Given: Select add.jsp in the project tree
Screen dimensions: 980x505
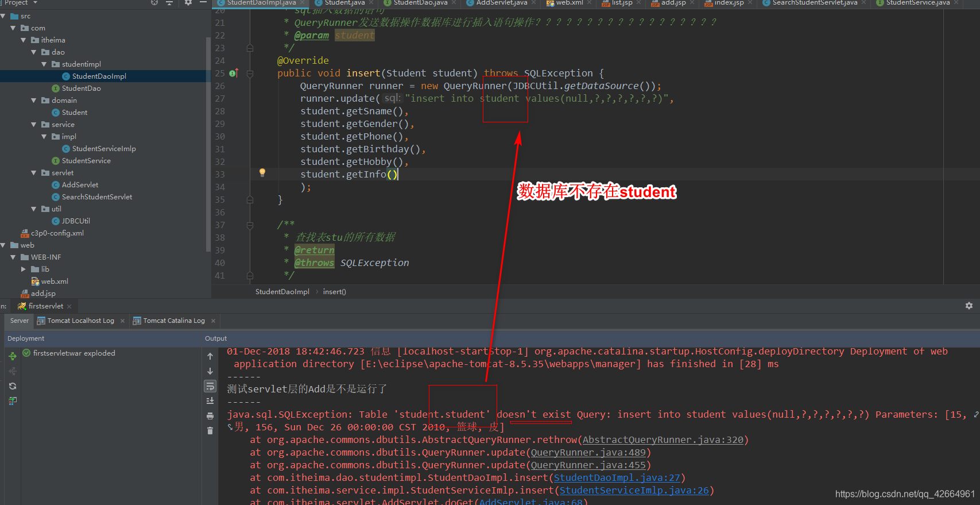Looking at the screenshot, I should [x=43, y=294].
